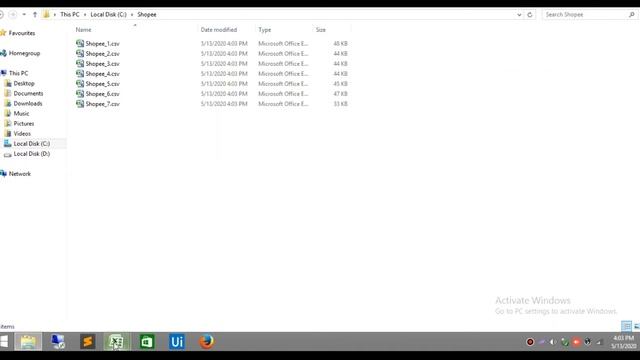Select Shopee_2.csv in the file list
The width and height of the screenshot is (640, 360).
(102, 53)
